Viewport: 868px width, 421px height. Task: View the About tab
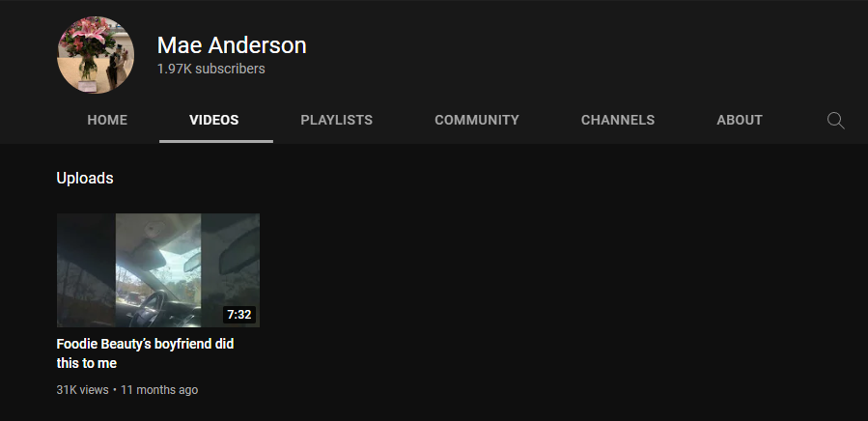(x=740, y=120)
